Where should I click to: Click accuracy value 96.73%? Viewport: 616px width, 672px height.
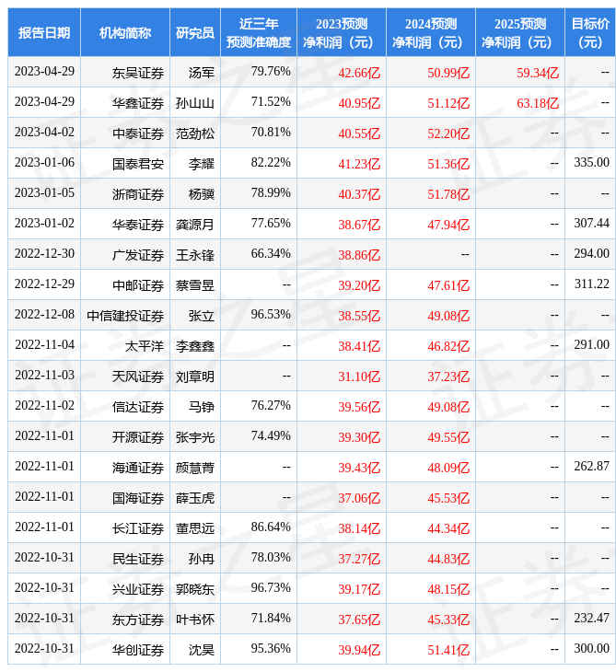coord(271,588)
